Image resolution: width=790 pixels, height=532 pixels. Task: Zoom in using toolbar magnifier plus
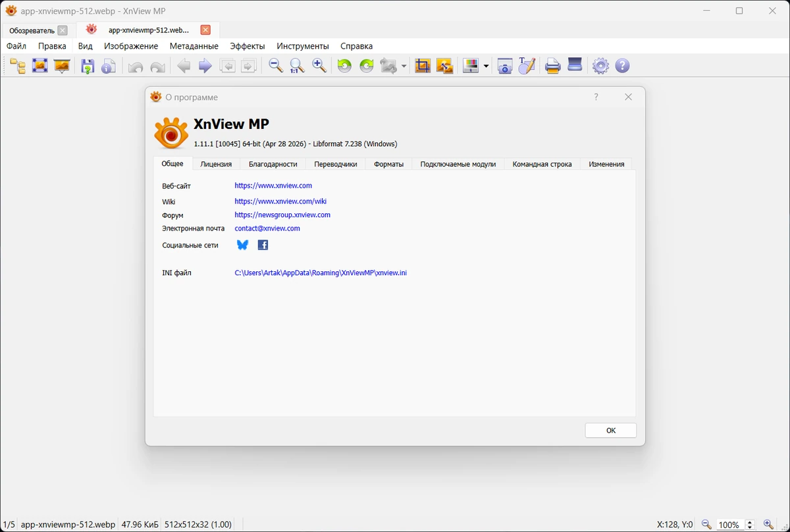(319, 66)
